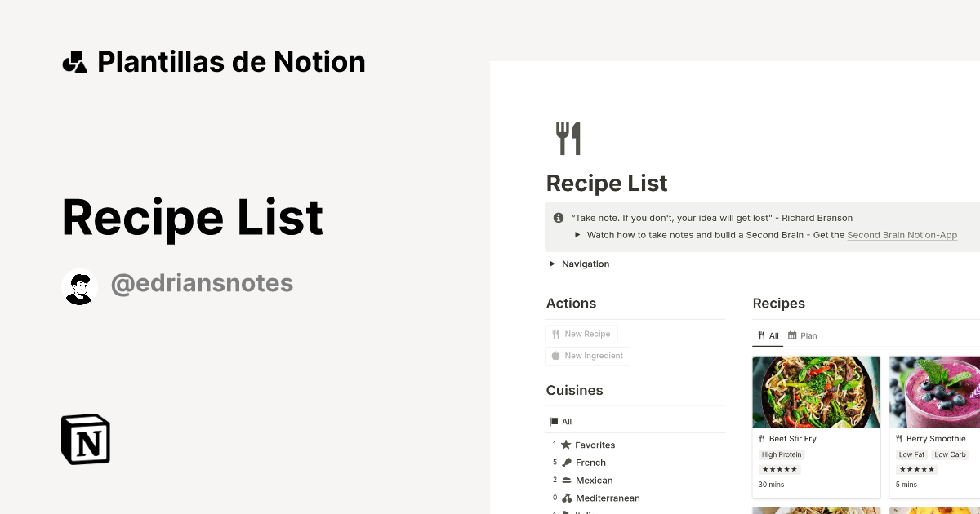Expand the Second Brain watch toggle
Screen dimensions: 980x514
pyautogui.click(x=578, y=235)
